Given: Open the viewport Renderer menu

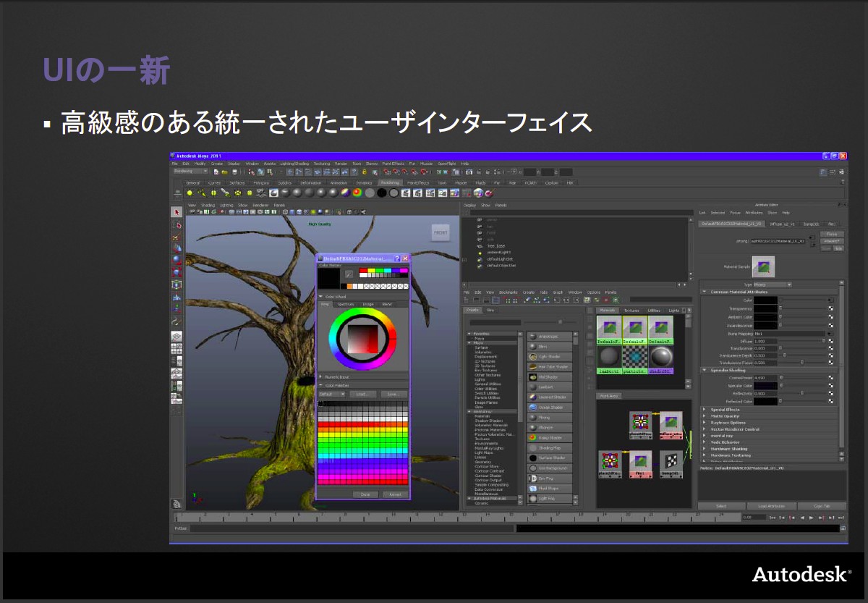Looking at the screenshot, I should pos(260,205).
